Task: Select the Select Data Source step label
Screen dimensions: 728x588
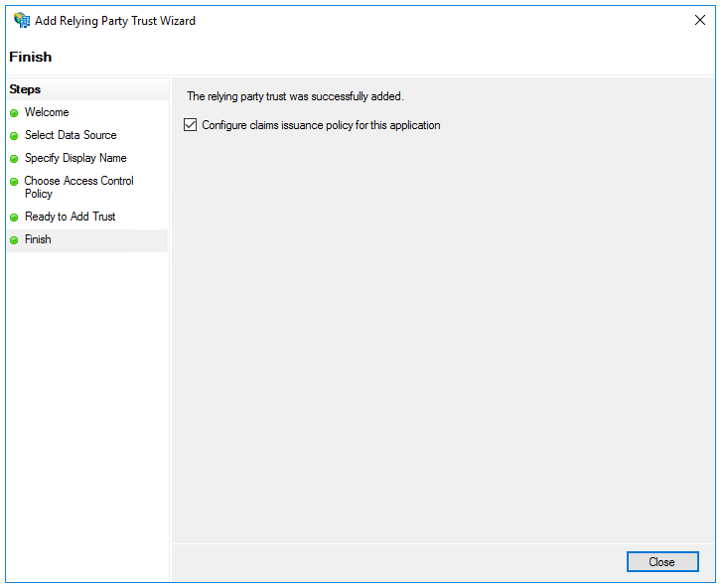Action: 71,135
